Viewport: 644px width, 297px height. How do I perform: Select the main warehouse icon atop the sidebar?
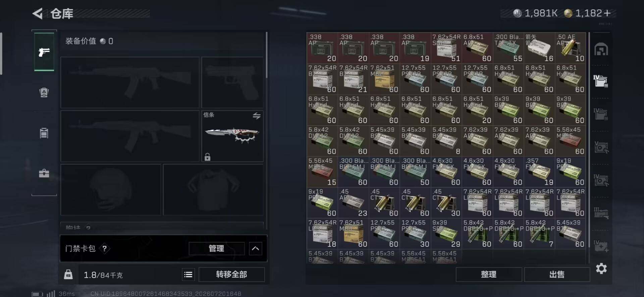pyautogui.click(x=601, y=50)
